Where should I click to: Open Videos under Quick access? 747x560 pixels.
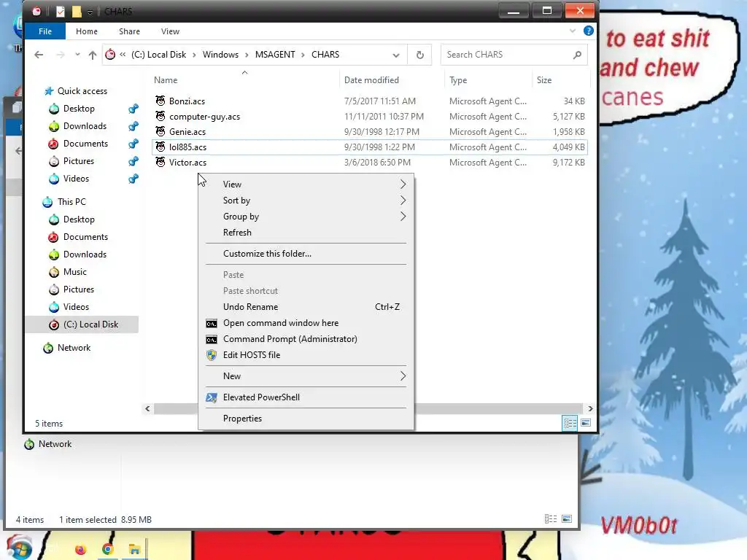(x=76, y=179)
